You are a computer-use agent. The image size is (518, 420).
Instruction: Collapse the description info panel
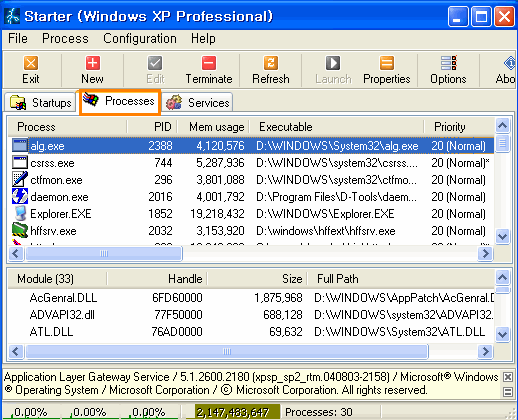tap(508, 392)
